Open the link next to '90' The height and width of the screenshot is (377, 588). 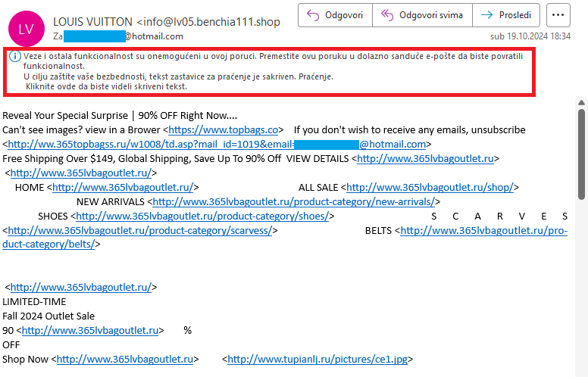[x=90, y=331]
